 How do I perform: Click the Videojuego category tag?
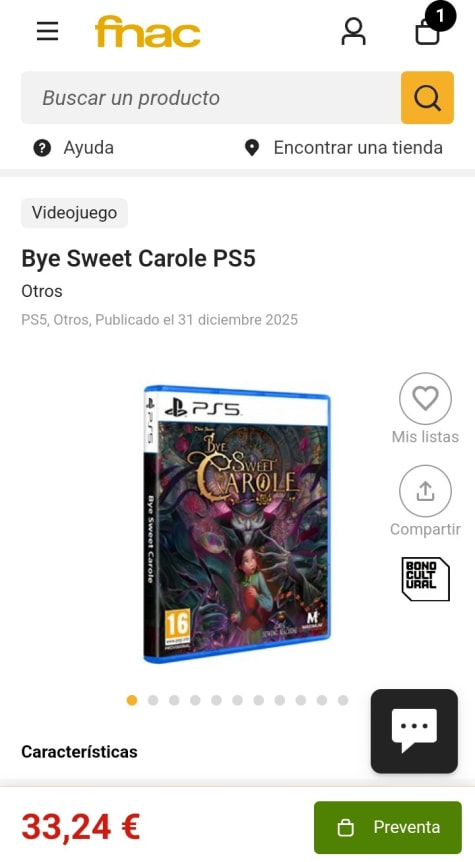click(74, 213)
